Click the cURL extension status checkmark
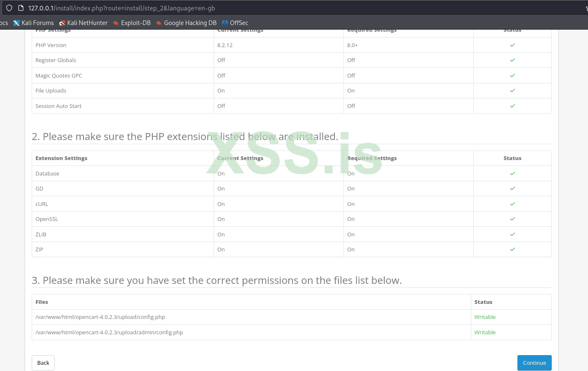The width and height of the screenshot is (588, 371). (x=512, y=204)
